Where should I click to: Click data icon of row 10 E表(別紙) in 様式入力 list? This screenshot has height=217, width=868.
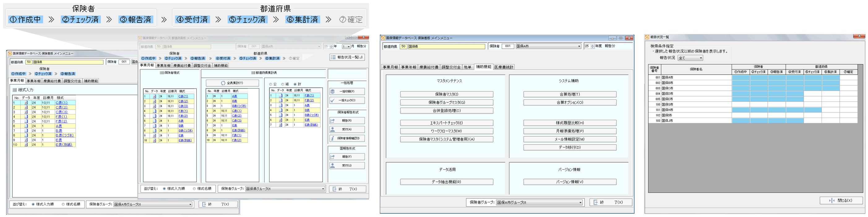point(26,145)
